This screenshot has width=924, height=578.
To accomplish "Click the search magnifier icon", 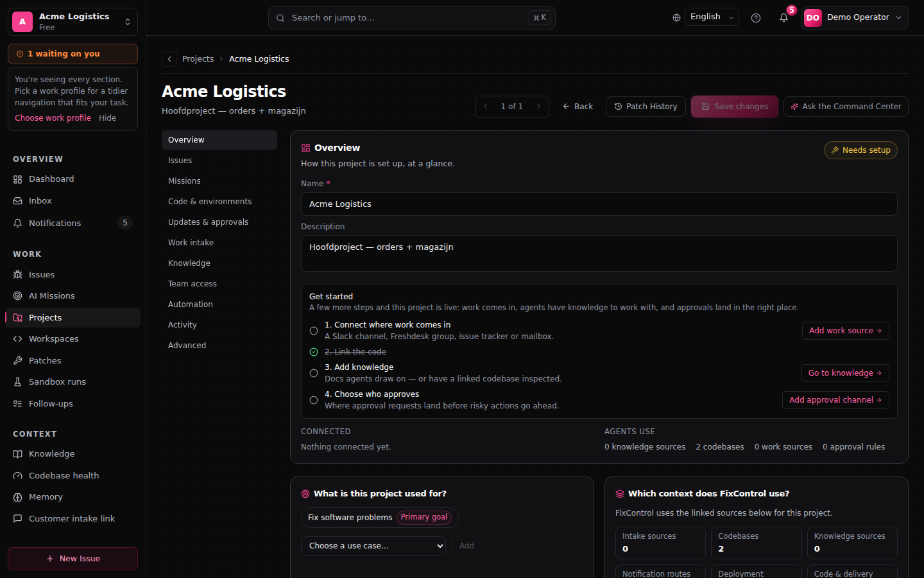I will [x=280, y=18].
